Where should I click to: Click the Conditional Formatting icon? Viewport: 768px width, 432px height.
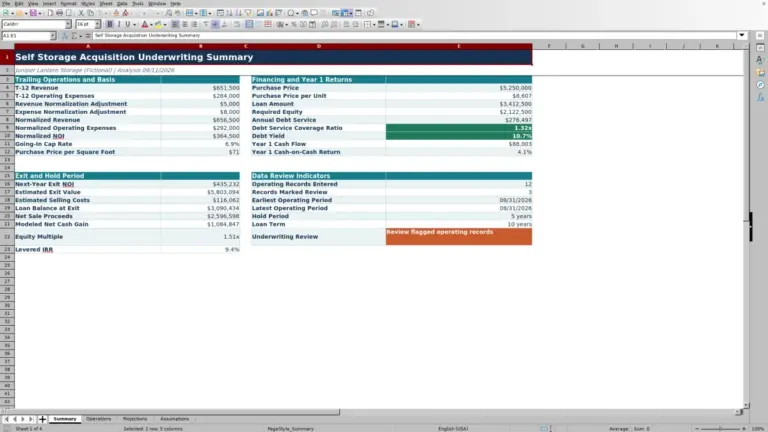click(411, 24)
